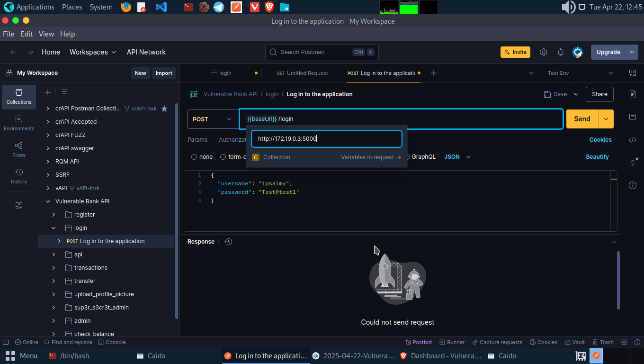The image size is (644, 364).
Task: Open Firefox from the top panel
Action: (x=125, y=7)
